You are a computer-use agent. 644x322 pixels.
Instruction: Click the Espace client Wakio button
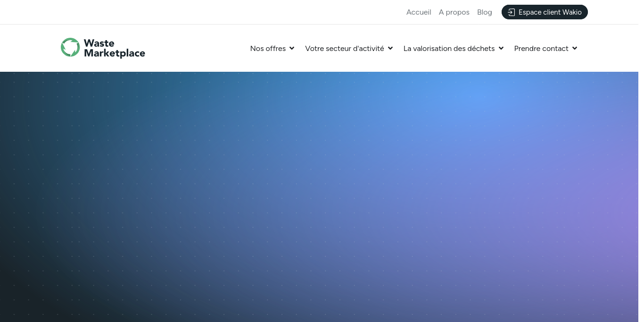point(545,12)
